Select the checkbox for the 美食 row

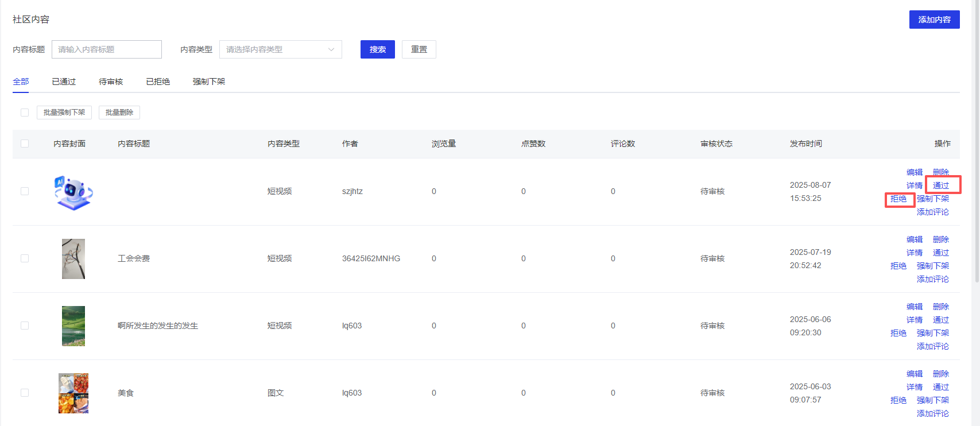click(x=25, y=393)
